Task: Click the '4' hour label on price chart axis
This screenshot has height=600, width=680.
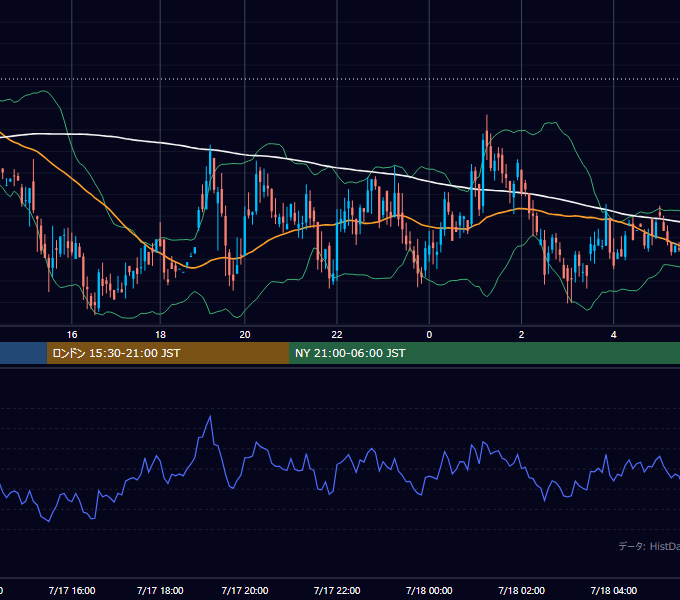Action: click(613, 335)
